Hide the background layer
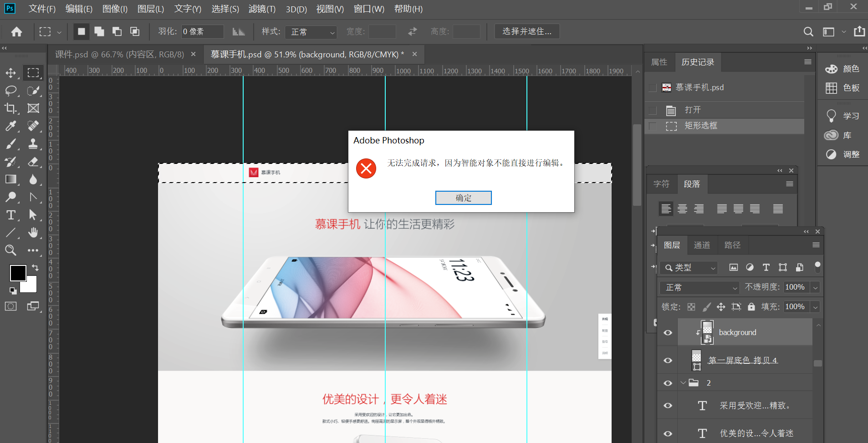The height and width of the screenshot is (443, 868). click(668, 332)
